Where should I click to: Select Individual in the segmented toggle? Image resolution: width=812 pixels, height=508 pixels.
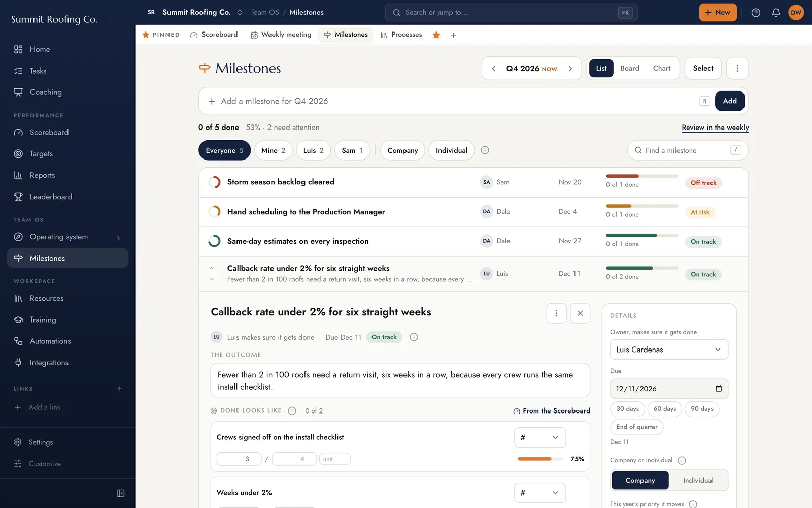pos(698,481)
